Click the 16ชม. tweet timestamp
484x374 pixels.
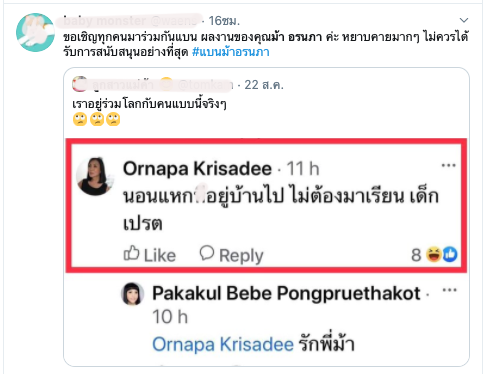pos(224,21)
